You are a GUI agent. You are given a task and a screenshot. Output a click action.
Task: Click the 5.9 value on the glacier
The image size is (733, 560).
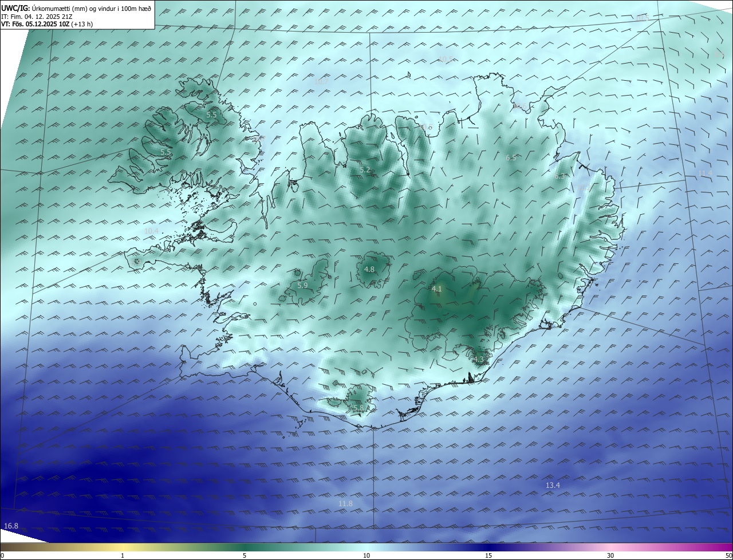[302, 285]
